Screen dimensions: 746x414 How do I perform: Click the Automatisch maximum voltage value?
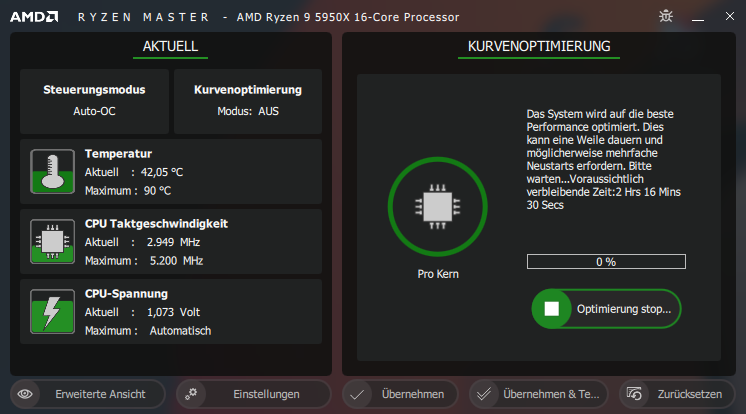pyautogui.click(x=180, y=331)
